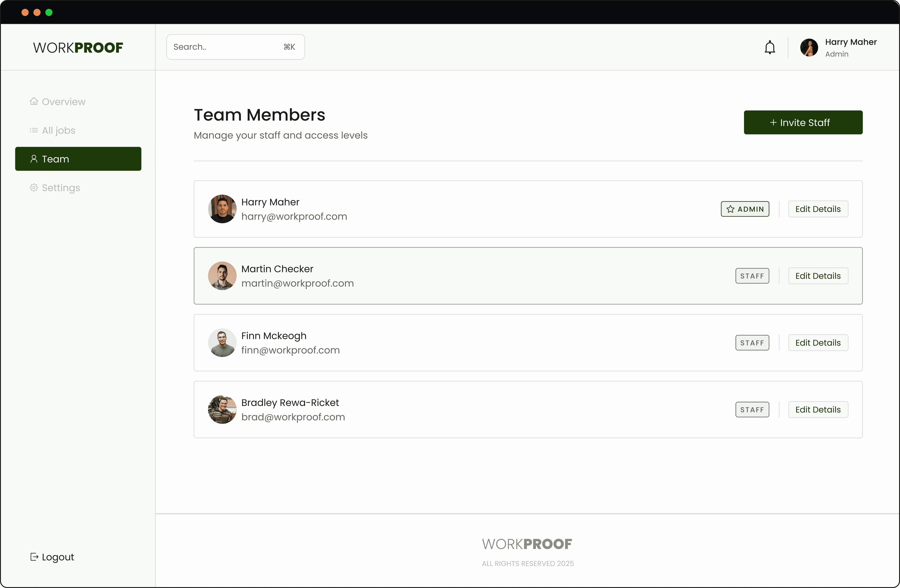
Task: Click the person icon in Team item
Action: [34, 159]
